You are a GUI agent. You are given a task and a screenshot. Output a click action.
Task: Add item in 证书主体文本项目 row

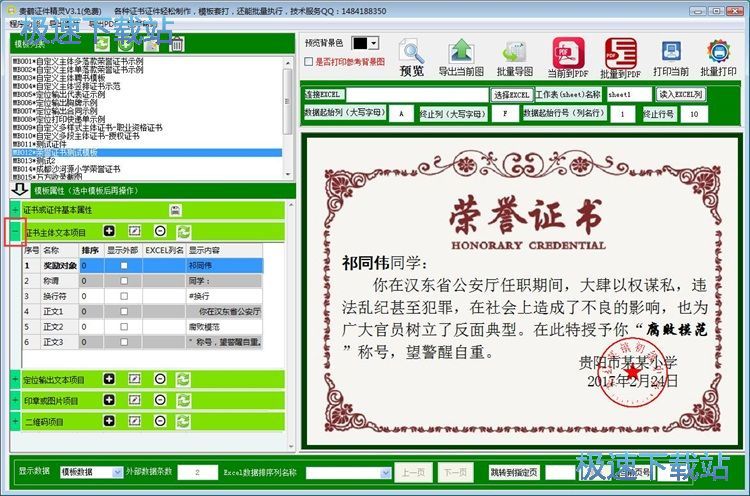(x=109, y=231)
